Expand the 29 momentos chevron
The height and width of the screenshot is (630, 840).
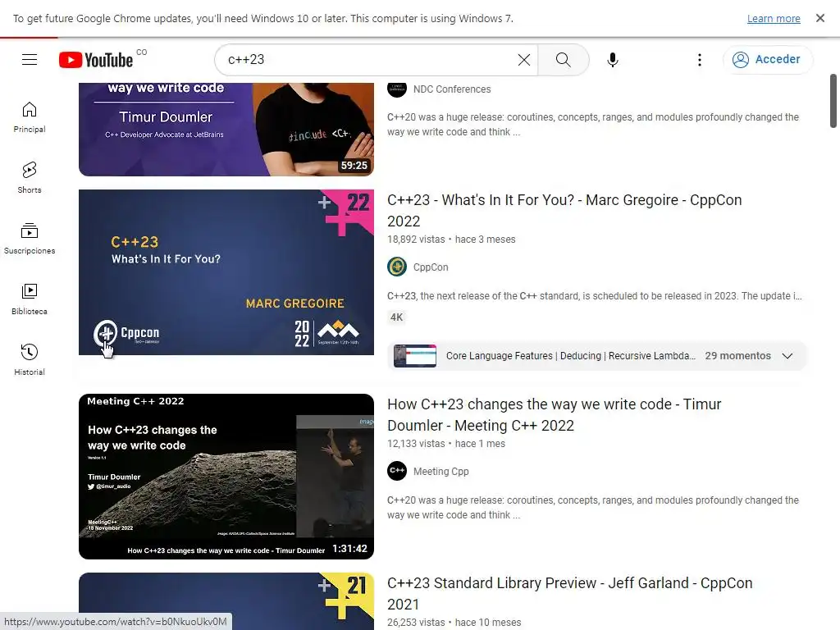(787, 356)
